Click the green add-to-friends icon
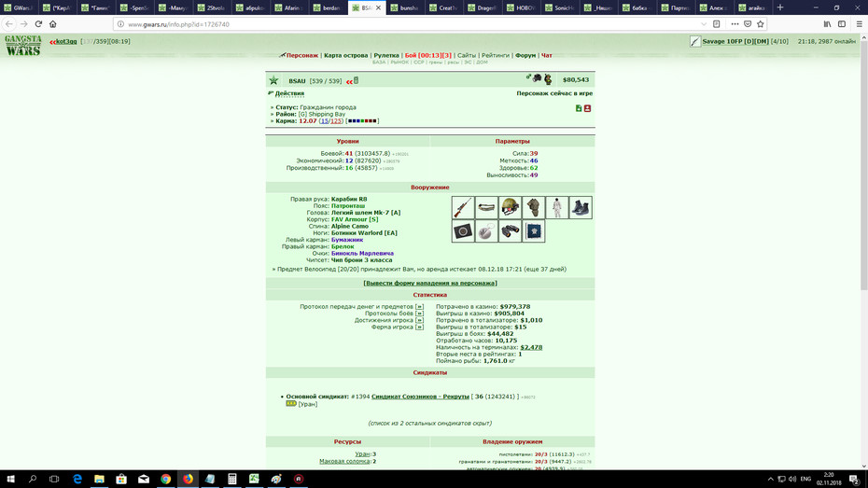Image resolution: width=868 pixels, height=488 pixels. [579, 108]
